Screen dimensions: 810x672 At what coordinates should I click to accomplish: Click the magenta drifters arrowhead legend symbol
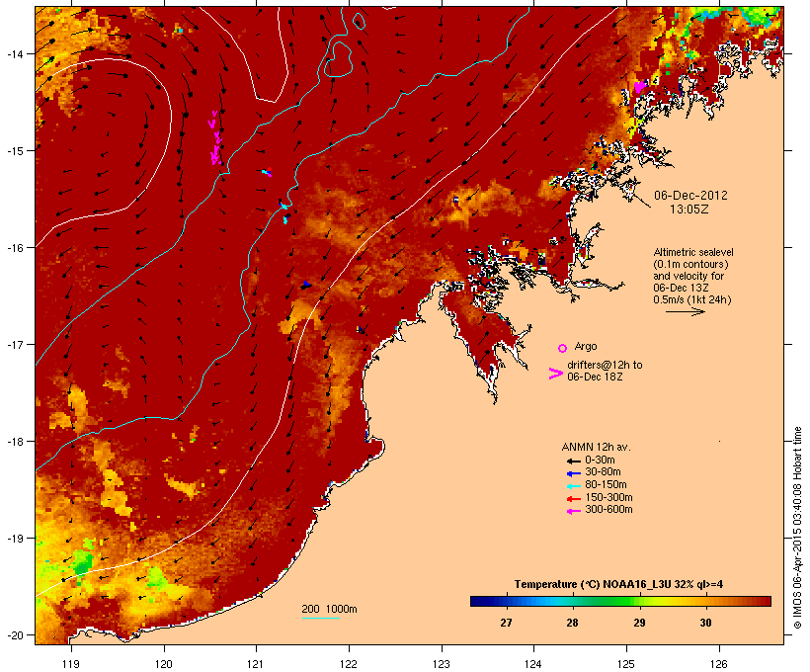pos(556,374)
